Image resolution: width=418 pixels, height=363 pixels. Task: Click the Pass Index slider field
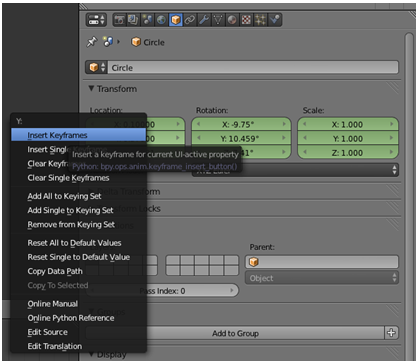tap(162, 291)
